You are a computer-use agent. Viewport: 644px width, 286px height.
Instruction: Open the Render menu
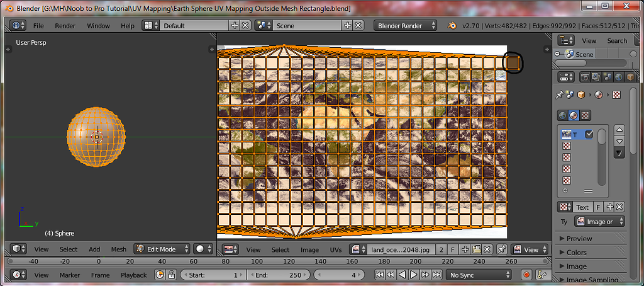pyautogui.click(x=65, y=26)
